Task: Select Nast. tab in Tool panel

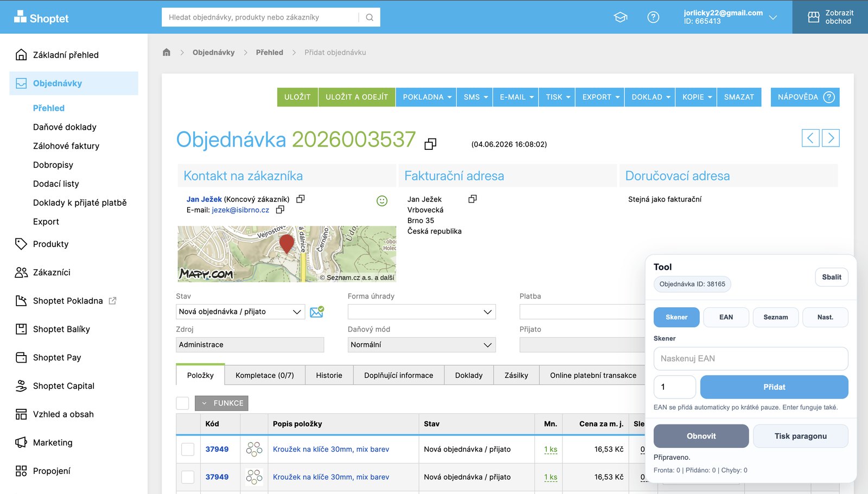Action: point(825,317)
